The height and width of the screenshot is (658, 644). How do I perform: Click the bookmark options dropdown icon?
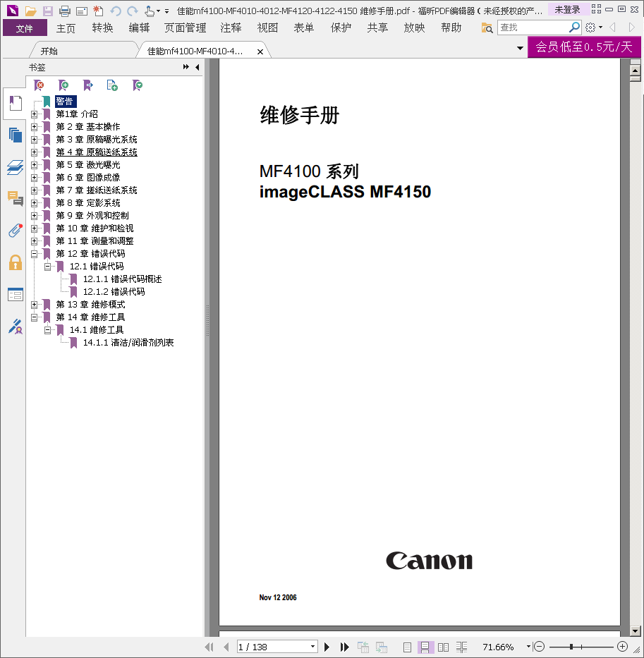(x=138, y=85)
